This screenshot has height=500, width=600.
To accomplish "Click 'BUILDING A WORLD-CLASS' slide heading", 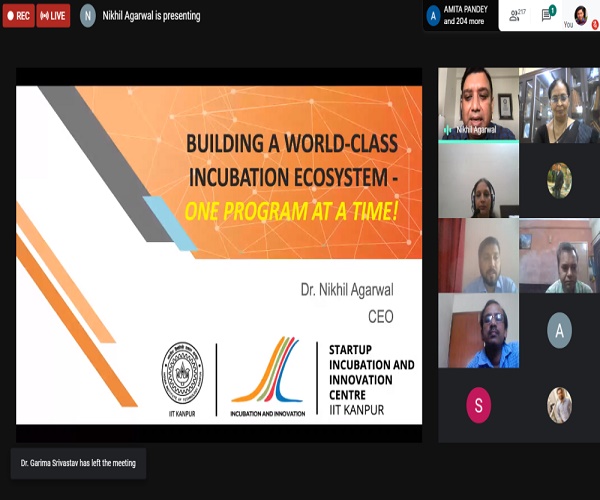I will click(292, 143).
